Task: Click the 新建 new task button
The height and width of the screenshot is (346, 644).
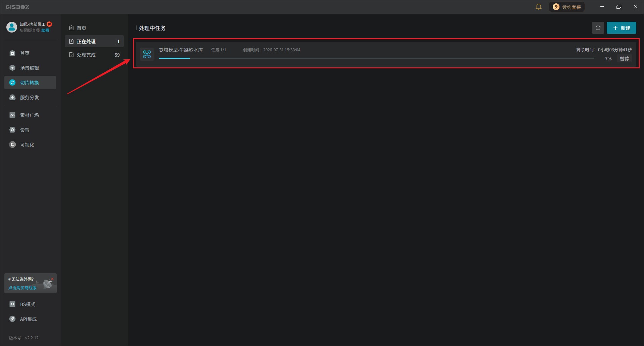Action: [x=622, y=28]
